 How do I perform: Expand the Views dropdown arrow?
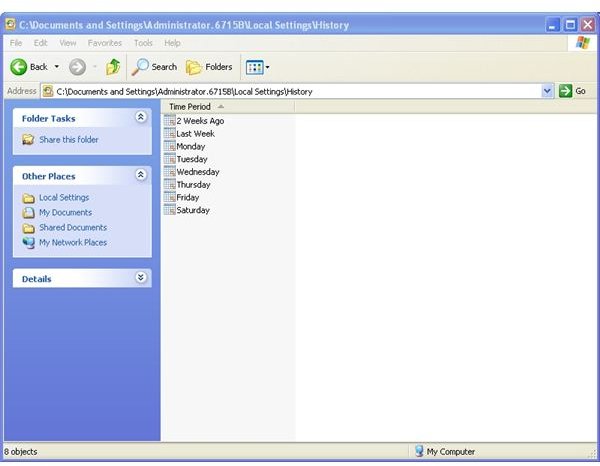(x=267, y=67)
